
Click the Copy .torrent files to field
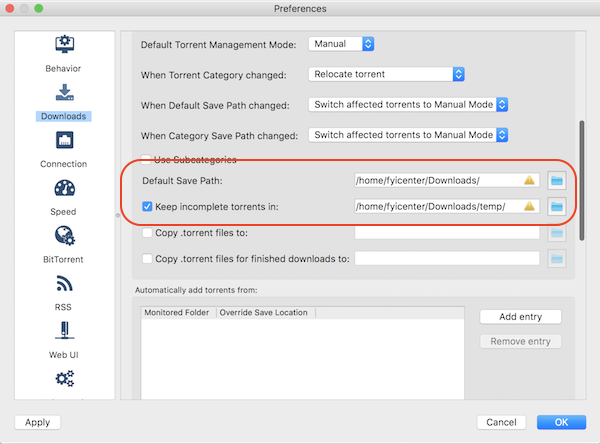pos(447,232)
